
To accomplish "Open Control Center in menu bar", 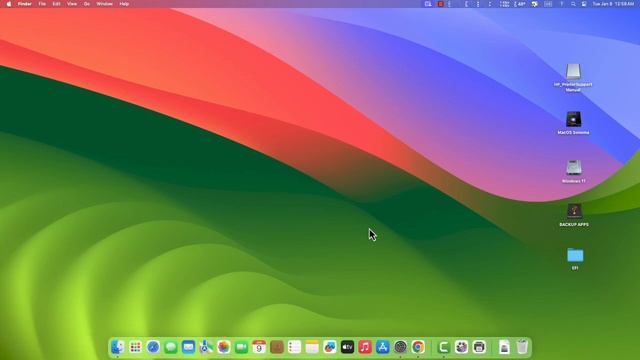I will click(584, 4).
